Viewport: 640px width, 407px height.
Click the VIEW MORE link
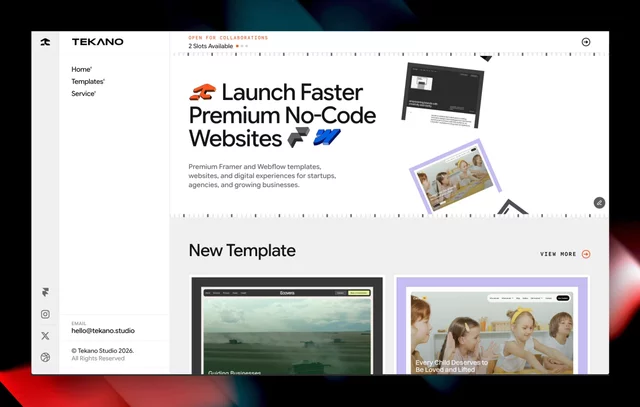558,254
